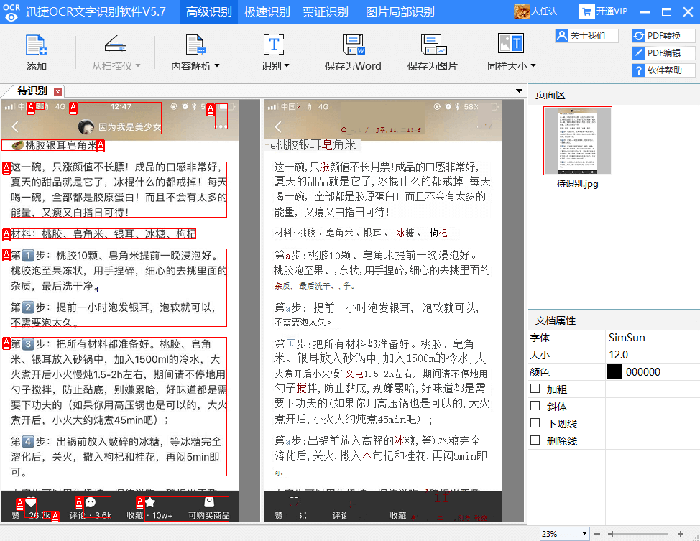Toggle the 斜体 (italic) checkbox
700x541 pixels.
[535, 406]
